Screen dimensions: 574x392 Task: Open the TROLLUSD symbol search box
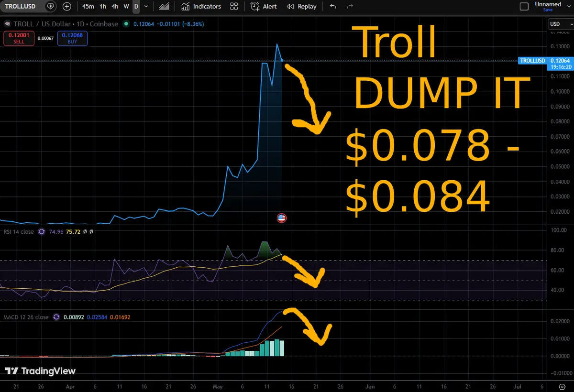(x=21, y=7)
